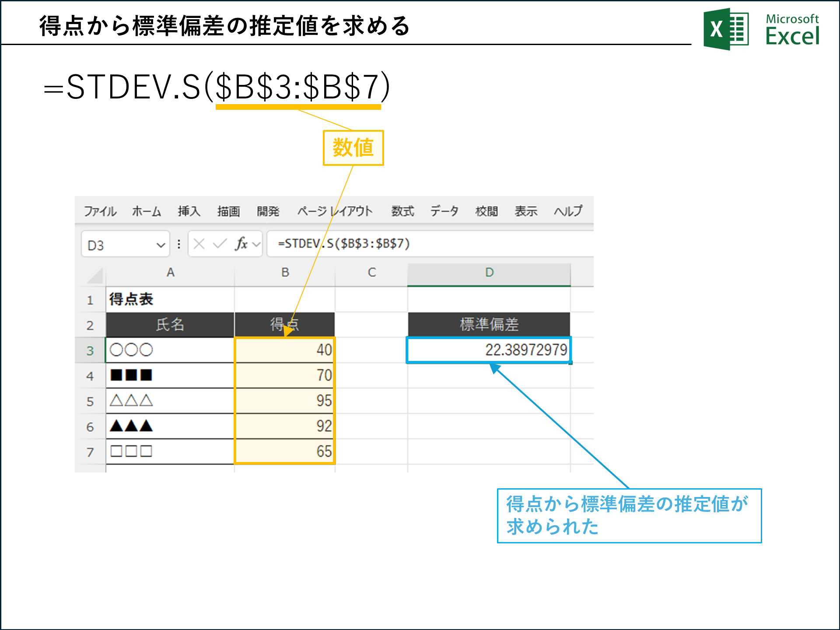Click the Cancel (X) icon in formula bar
Image resolution: width=840 pixels, height=630 pixels.
pos(199,244)
